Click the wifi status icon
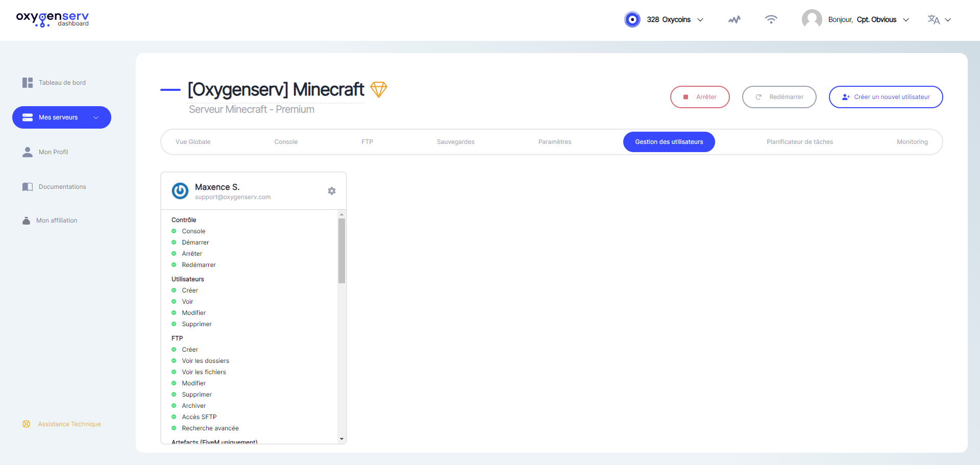 pos(771,19)
